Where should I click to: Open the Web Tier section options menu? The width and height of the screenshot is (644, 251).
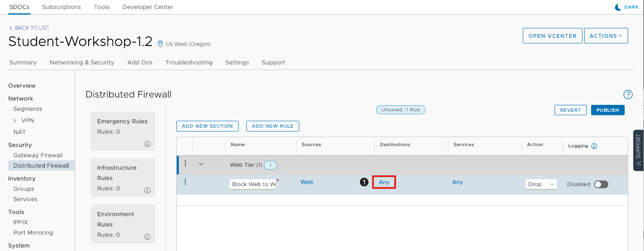click(x=185, y=163)
